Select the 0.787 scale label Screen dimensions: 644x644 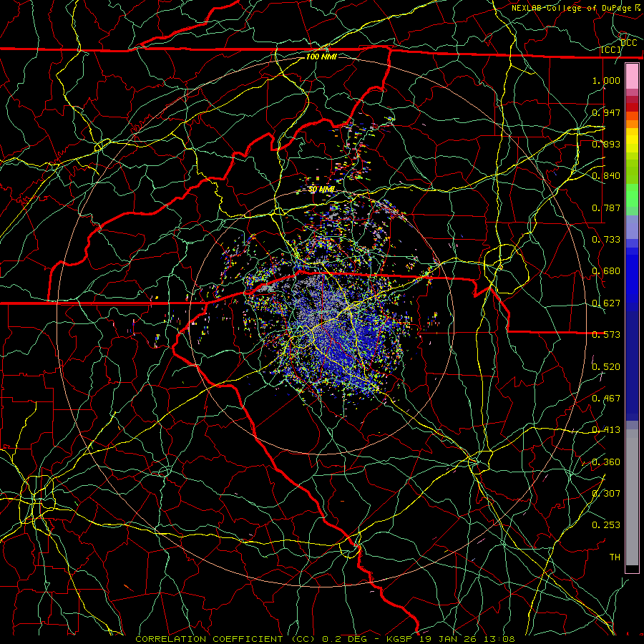point(606,208)
